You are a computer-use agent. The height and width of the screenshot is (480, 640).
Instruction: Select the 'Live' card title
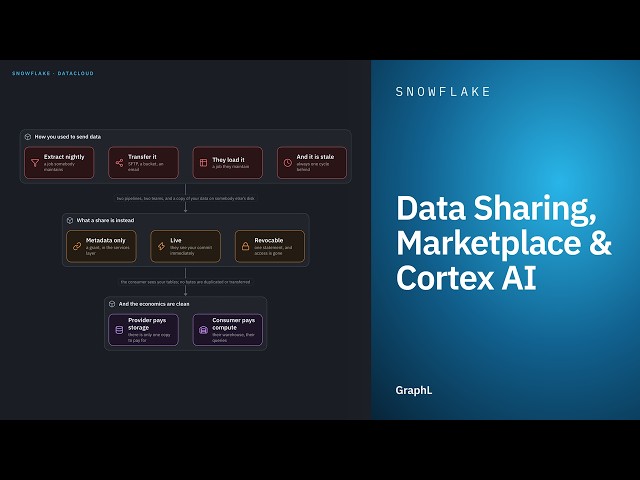point(176,240)
